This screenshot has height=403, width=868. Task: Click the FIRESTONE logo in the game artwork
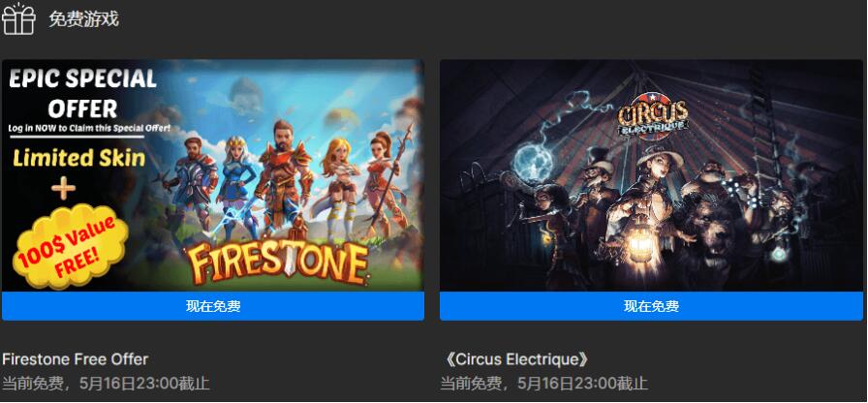277,263
